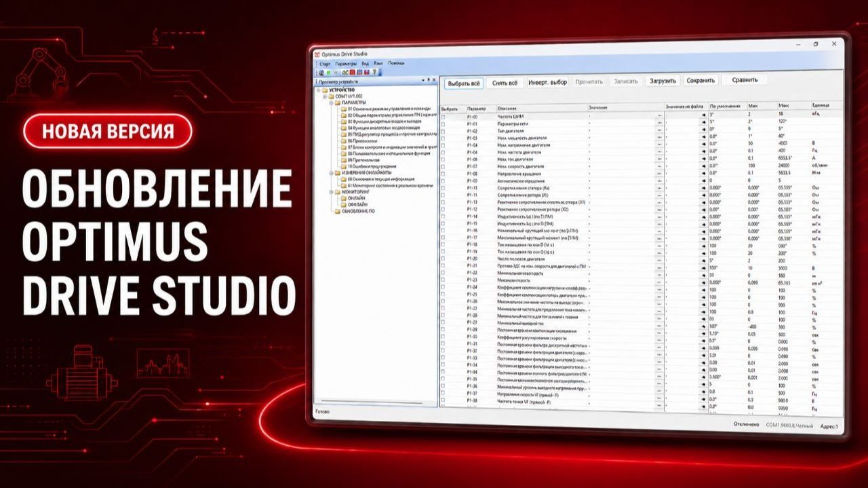Tick checkbox for Направление вращения row
Image resolution: width=868 pixels, height=488 pixels.
coord(443,173)
